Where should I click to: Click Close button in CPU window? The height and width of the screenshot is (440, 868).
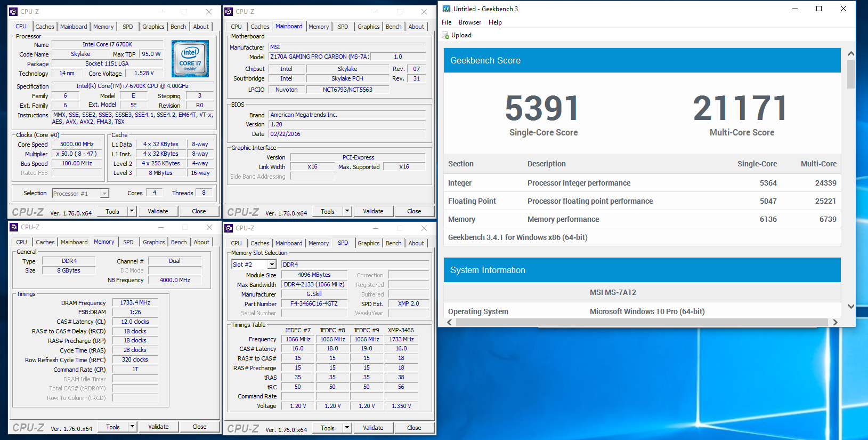point(199,211)
